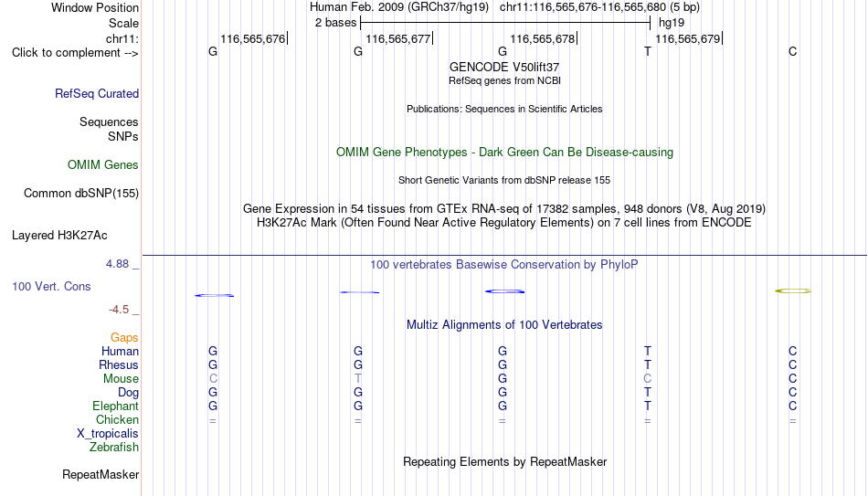Open the RepeatMasker track label
This screenshot has height=496, width=868.
[x=101, y=474]
